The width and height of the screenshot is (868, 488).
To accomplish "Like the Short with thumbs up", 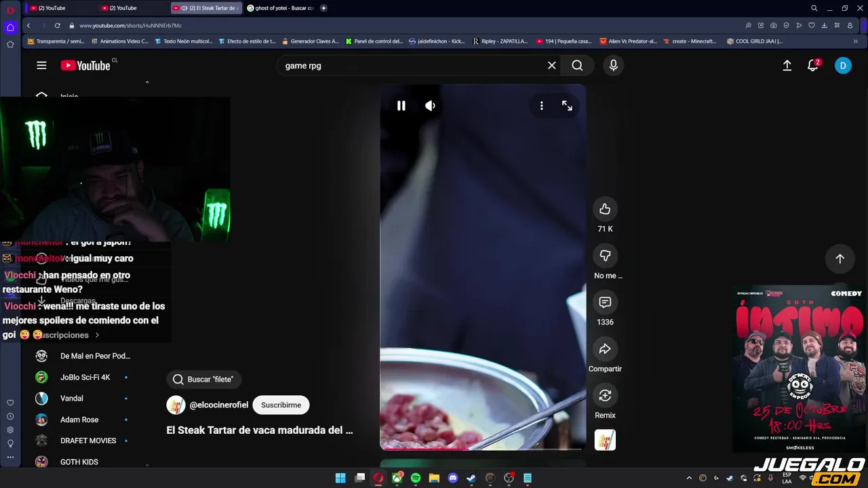I will point(605,209).
